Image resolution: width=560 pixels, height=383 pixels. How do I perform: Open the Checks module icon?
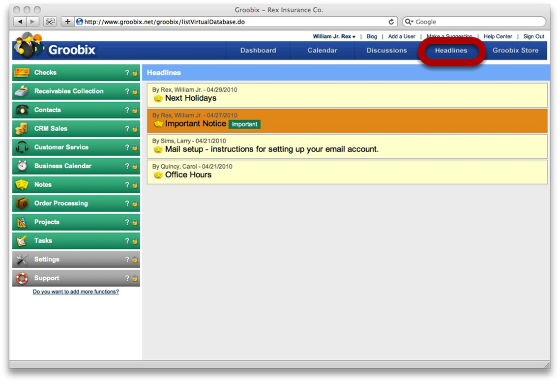21,73
